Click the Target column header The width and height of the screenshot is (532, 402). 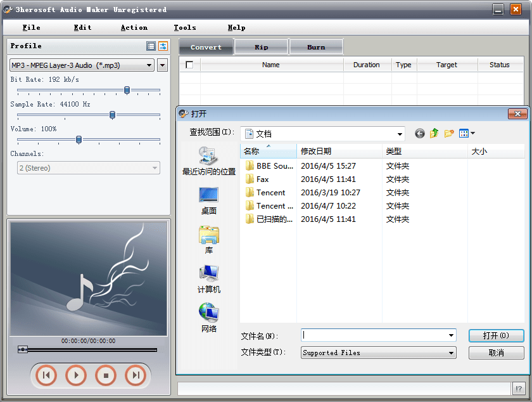[x=447, y=65]
